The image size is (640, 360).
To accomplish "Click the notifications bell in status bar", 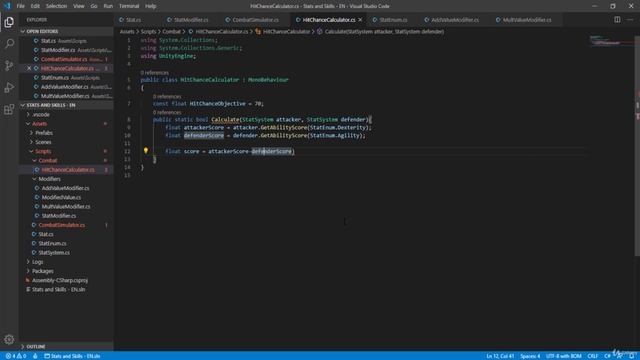I will tap(631, 356).
